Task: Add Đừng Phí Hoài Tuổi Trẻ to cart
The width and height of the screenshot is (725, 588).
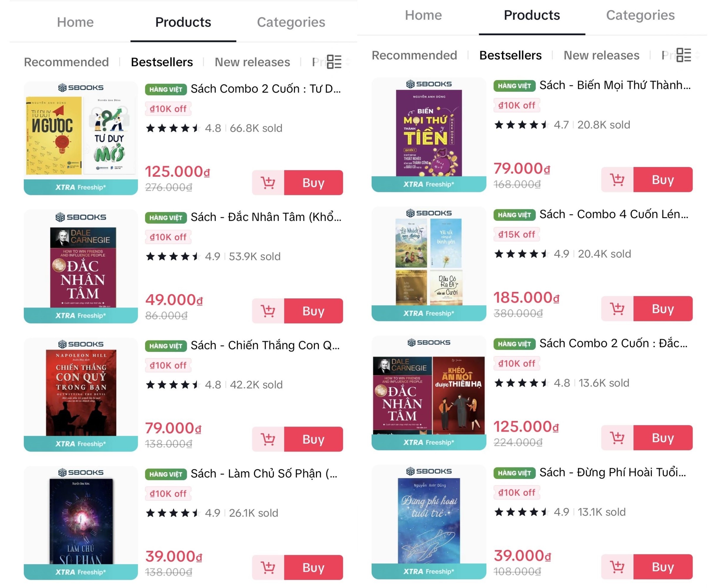Action: coord(617,566)
